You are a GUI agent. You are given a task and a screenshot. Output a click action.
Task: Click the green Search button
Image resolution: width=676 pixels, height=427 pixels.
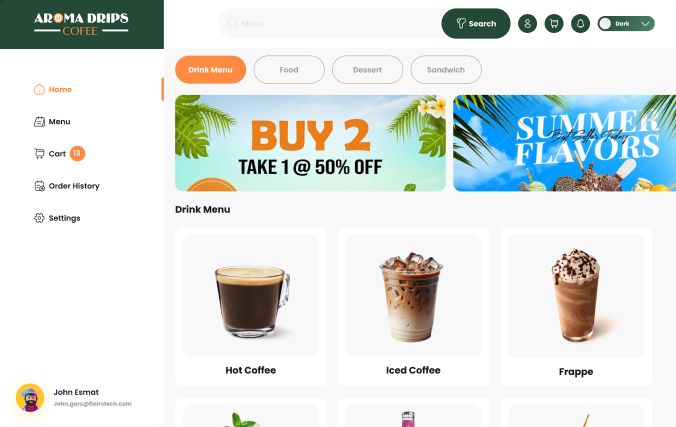click(x=476, y=23)
